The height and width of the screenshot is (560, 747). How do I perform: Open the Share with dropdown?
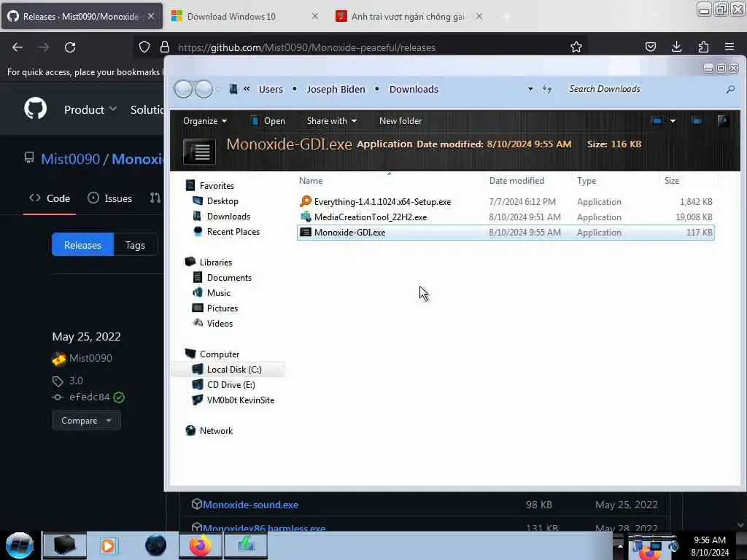332,121
